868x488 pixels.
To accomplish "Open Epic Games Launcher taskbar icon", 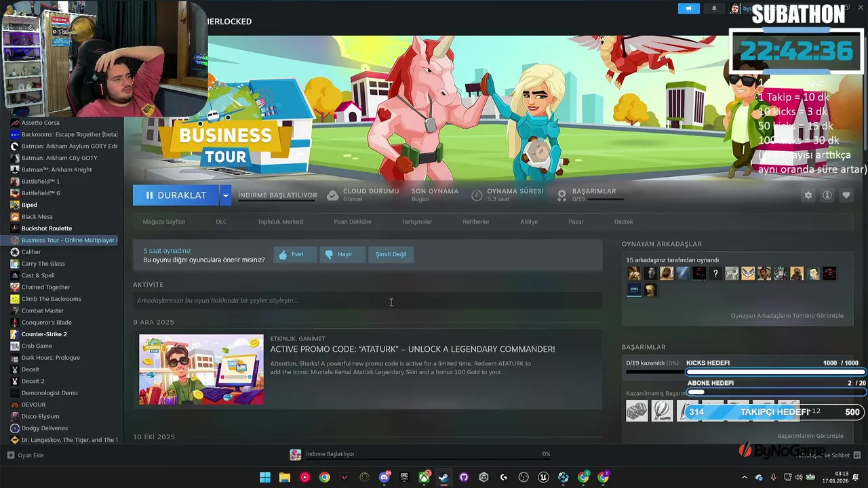I will tap(404, 477).
